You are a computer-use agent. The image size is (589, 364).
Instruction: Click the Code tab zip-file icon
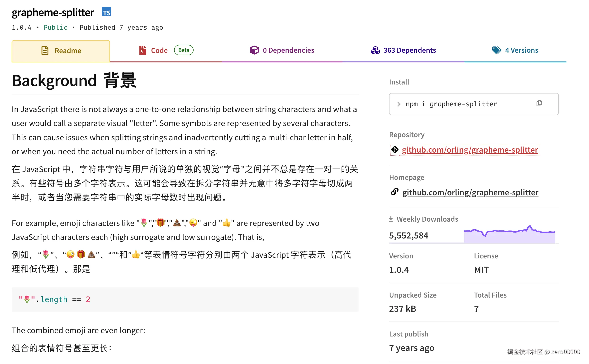pyautogui.click(x=142, y=50)
